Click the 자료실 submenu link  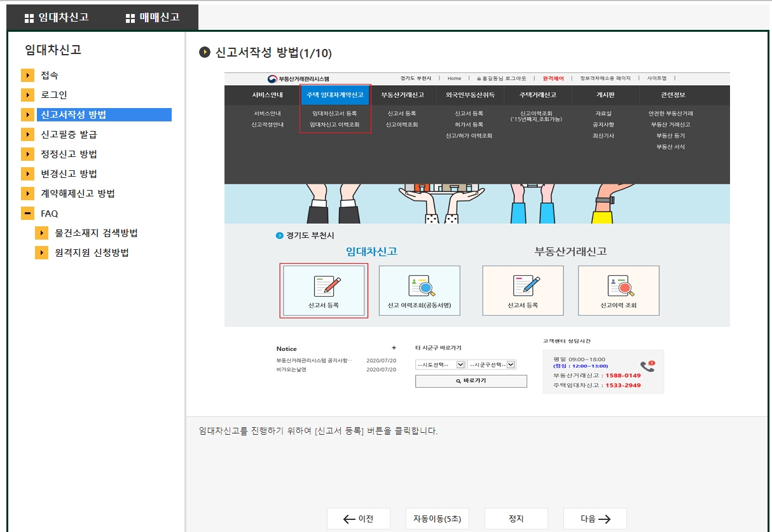[603, 113]
